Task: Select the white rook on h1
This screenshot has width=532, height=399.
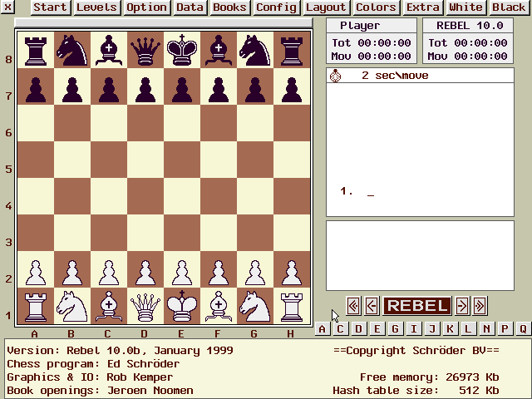Action: click(x=292, y=307)
